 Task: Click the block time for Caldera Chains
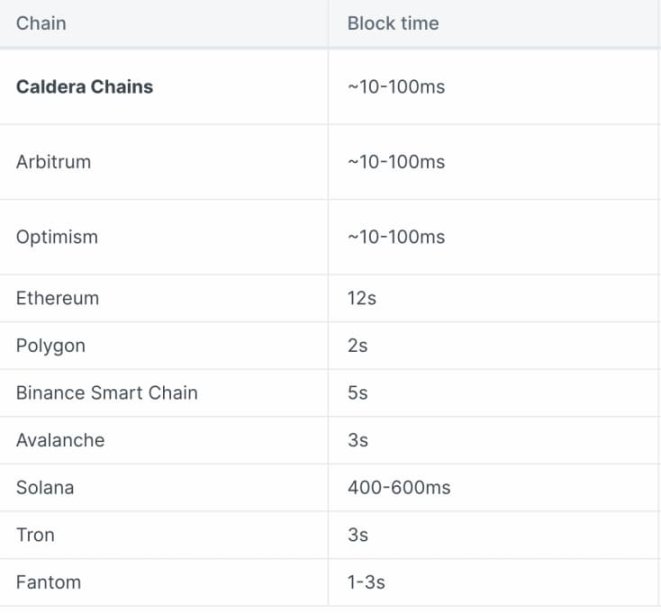click(396, 87)
